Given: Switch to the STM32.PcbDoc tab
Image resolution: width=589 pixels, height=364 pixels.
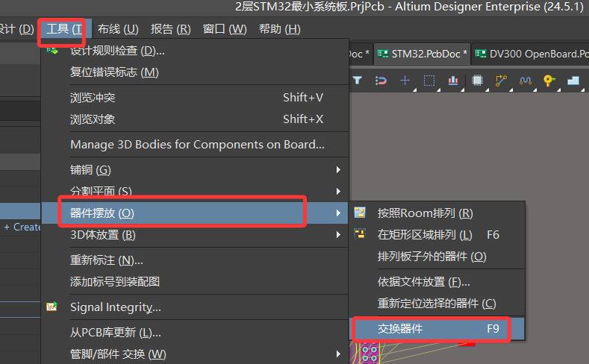Looking at the screenshot, I should pos(423,54).
